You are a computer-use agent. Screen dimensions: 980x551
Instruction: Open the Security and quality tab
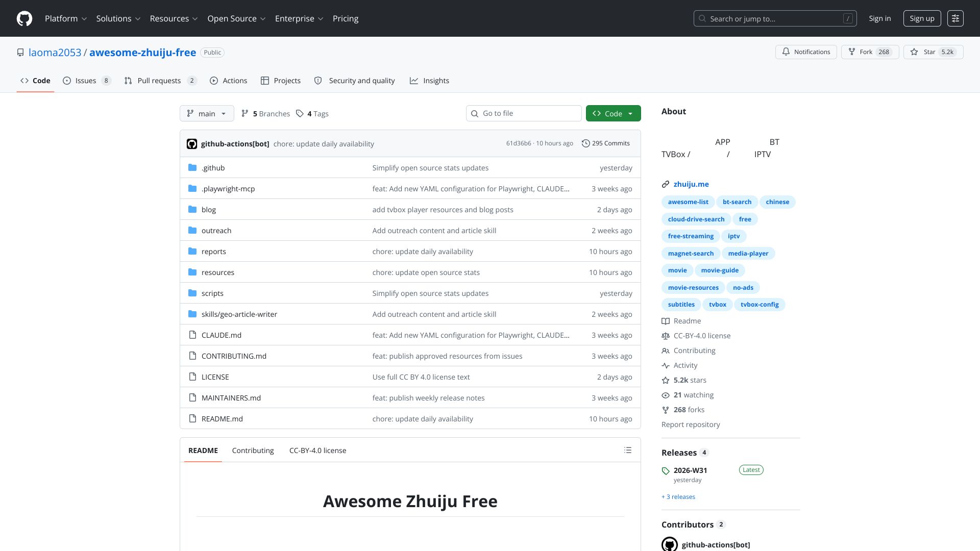tap(354, 81)
